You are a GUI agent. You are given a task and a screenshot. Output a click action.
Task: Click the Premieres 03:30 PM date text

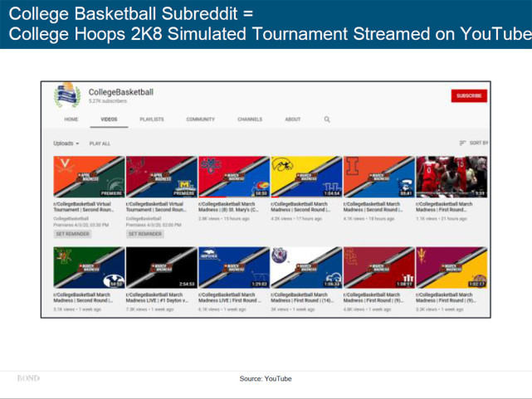point(81,225)
